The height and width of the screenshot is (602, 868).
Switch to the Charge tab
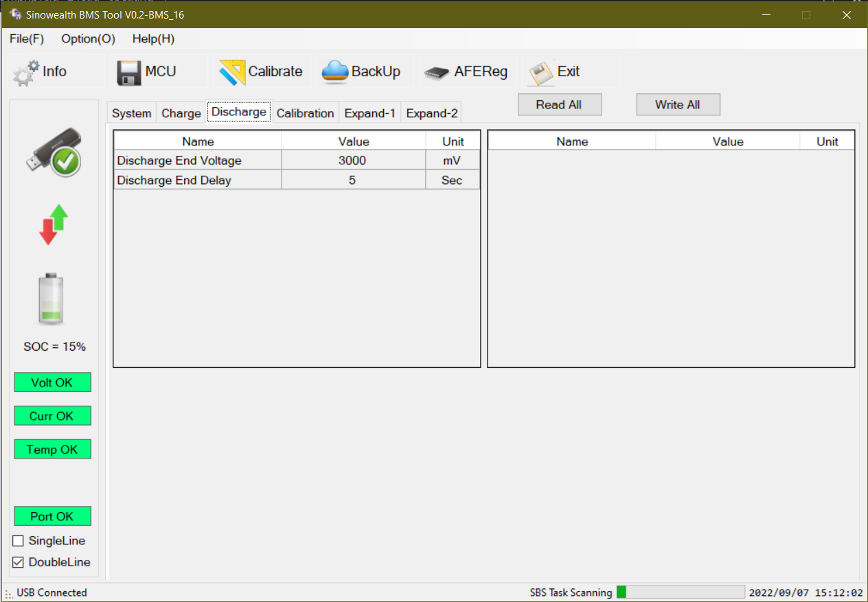181,113
